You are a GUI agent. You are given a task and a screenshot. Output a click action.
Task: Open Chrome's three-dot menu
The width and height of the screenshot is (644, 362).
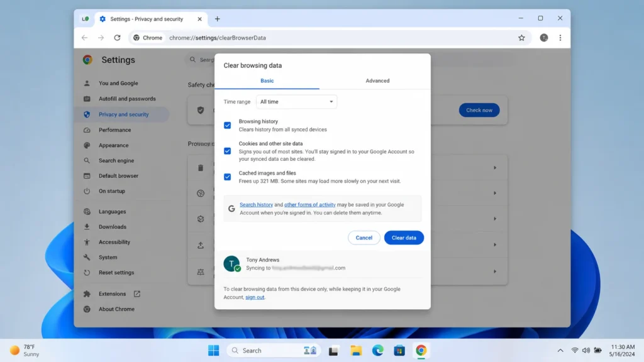tap(560, 38)
